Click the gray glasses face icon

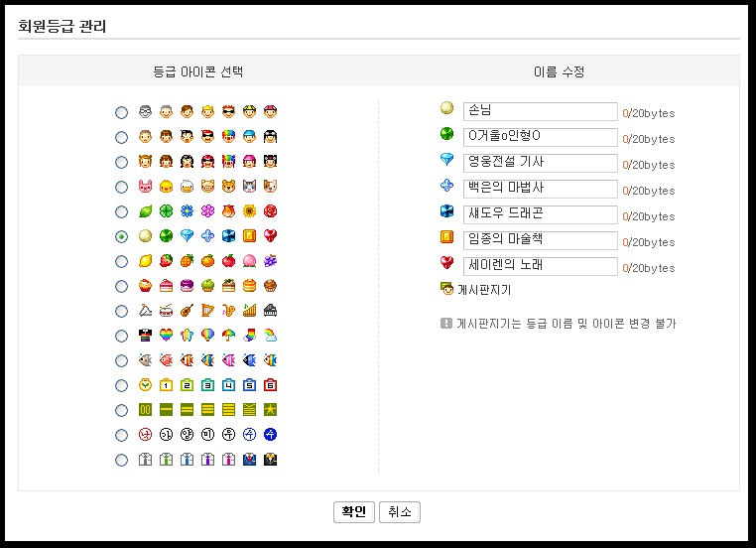(x=145, y=112)
